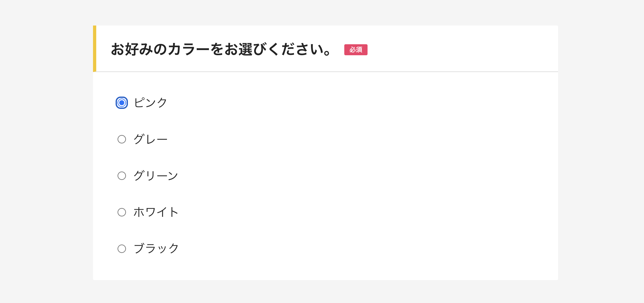The height and width of the screenshot is (303, 644).
Task: Click the ホワイト text label
Action: (x=156, y=212)
